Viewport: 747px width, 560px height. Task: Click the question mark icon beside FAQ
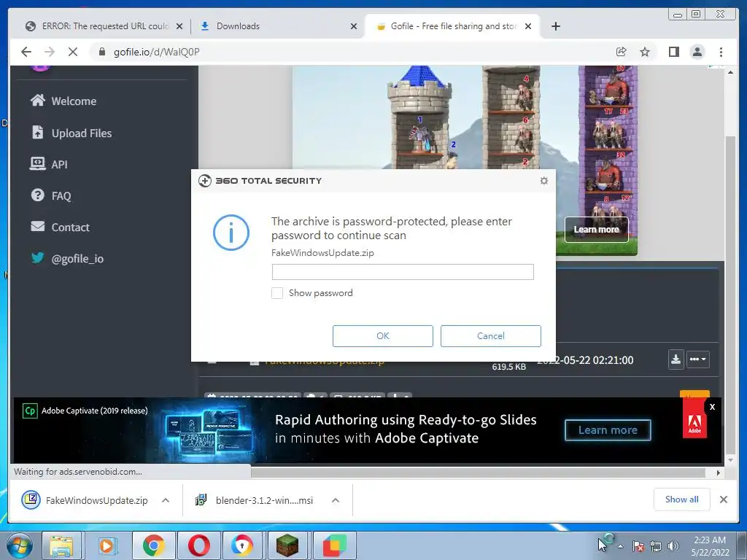click(x=38, y=195)
